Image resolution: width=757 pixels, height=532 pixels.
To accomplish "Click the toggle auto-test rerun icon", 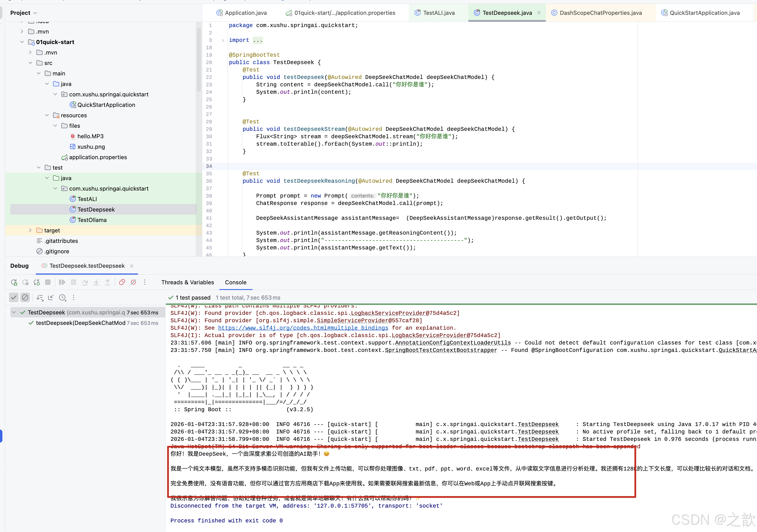I will (37, 282).
